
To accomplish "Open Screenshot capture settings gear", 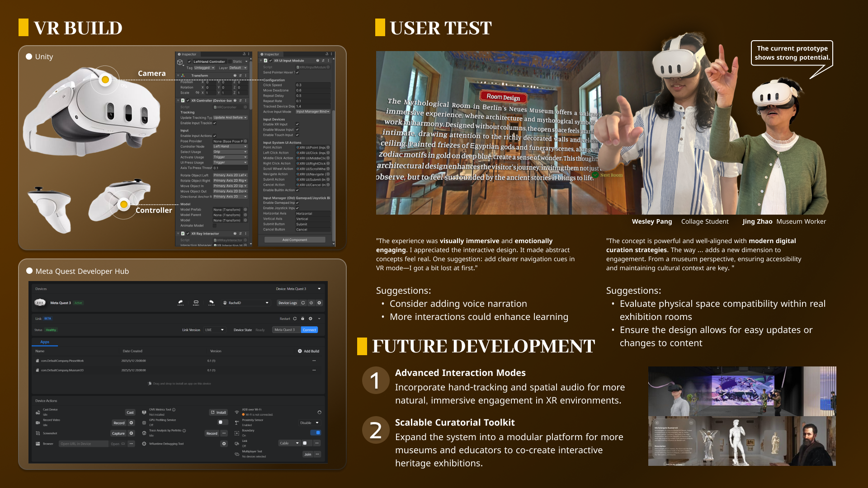I will coord(131,433).
